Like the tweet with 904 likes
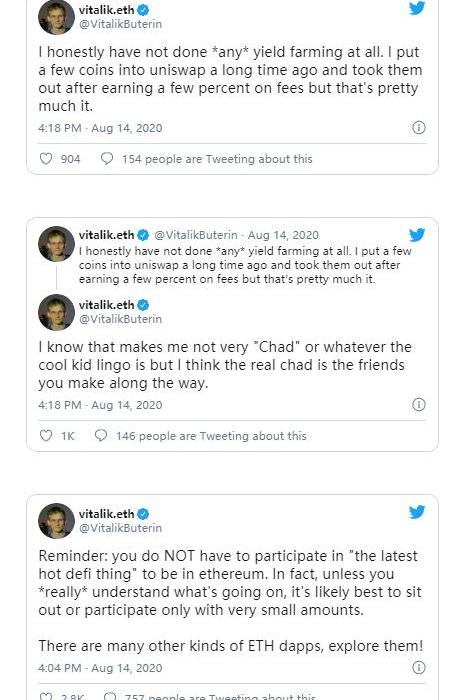Image resolution: width=449 pixels, height=700 pixels. click(46, 158)
